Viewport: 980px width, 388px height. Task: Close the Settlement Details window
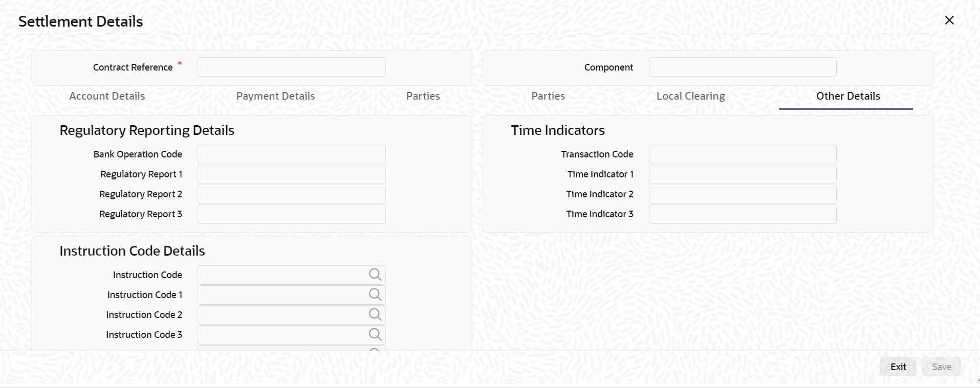point(949,20)
